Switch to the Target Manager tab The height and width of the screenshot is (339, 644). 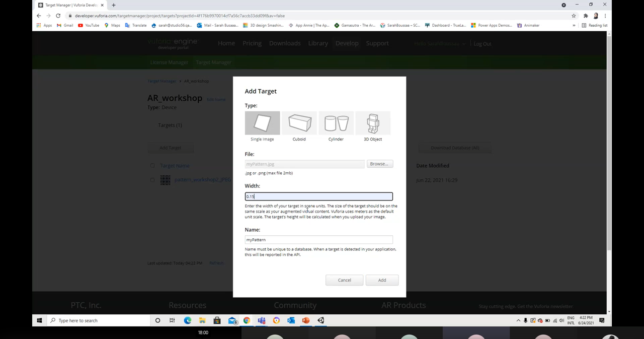coord(214,62)
